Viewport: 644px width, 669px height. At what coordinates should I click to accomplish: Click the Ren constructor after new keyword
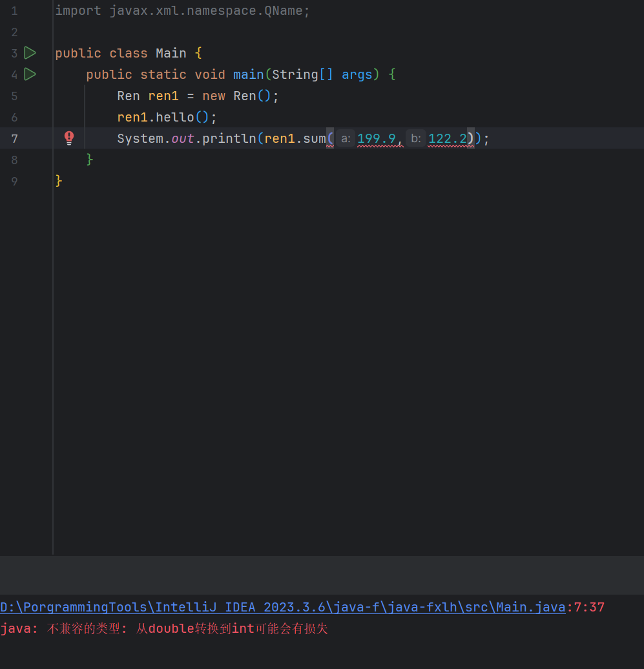tap(244, 96)
